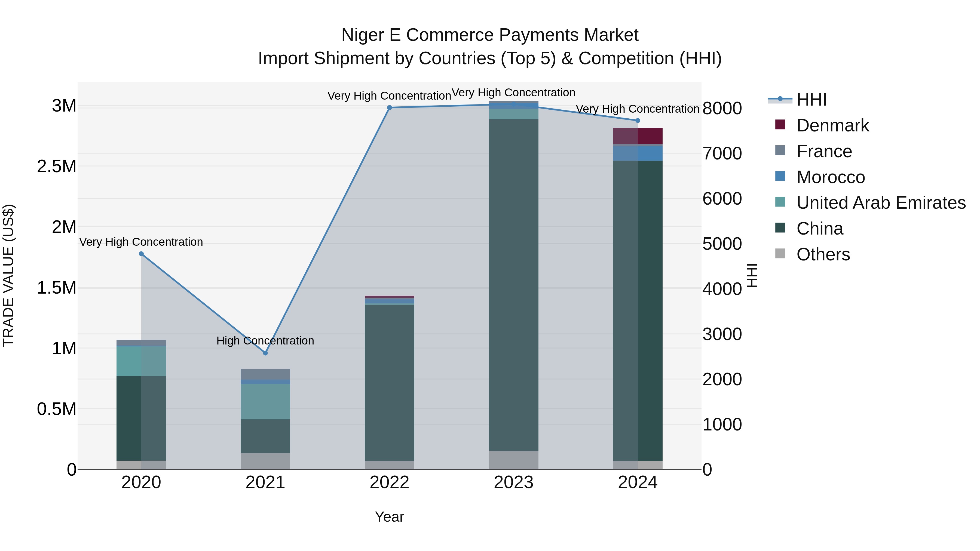The width and height of the screenshot is (980, 551).
Task: Select the Morocco segment in 2024 bar
Action: (638, 153)
